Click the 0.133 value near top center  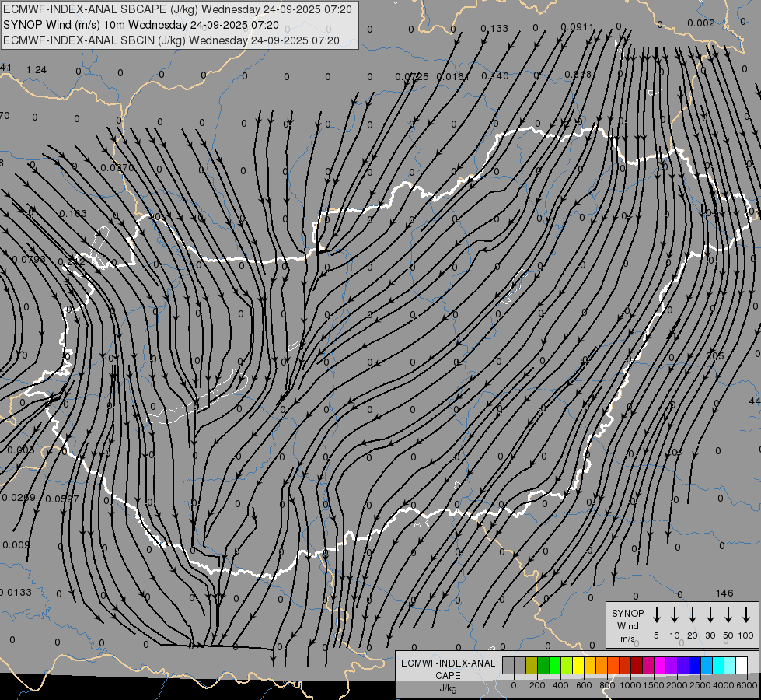point(494,29)
